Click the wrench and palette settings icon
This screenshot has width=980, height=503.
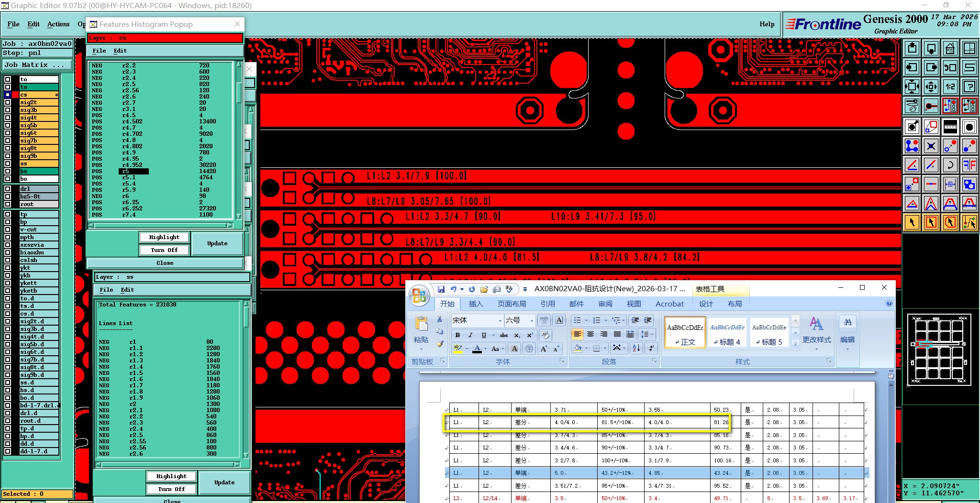[912, 106]
